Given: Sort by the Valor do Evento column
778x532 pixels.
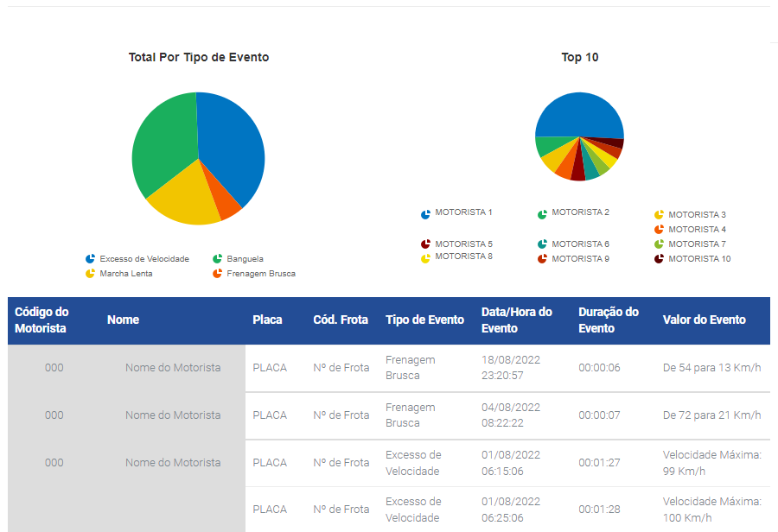Looking at the screenshot, I should tap(704, 320).
